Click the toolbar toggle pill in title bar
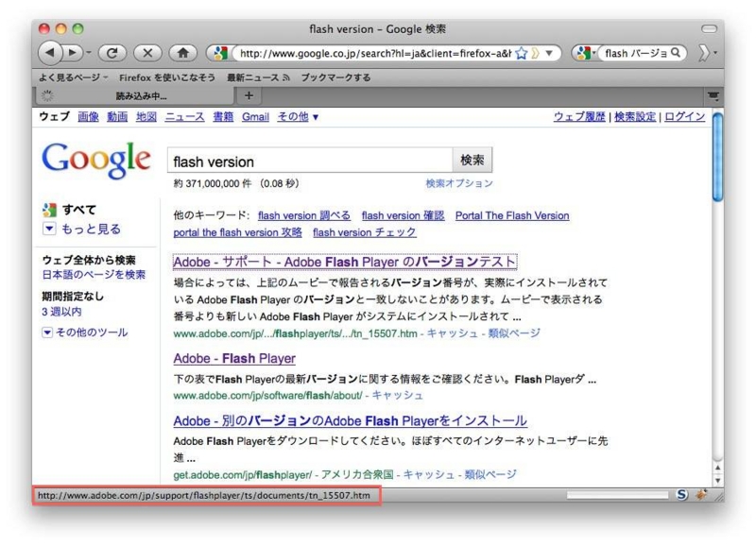The height and width of the screenshot is (546, 756). (710, 29)
